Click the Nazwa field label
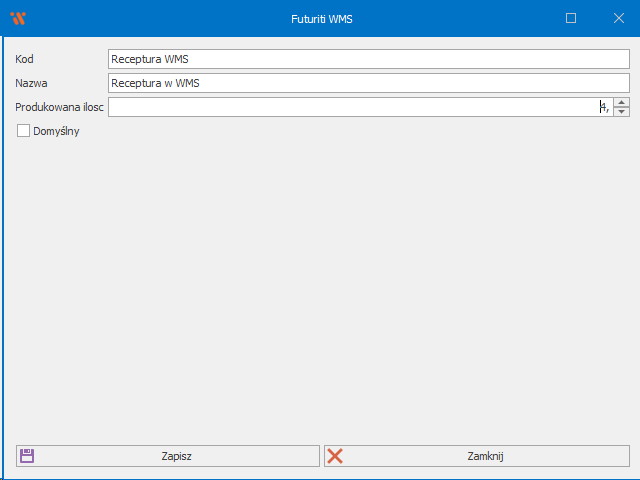 (x=31, y=83)
